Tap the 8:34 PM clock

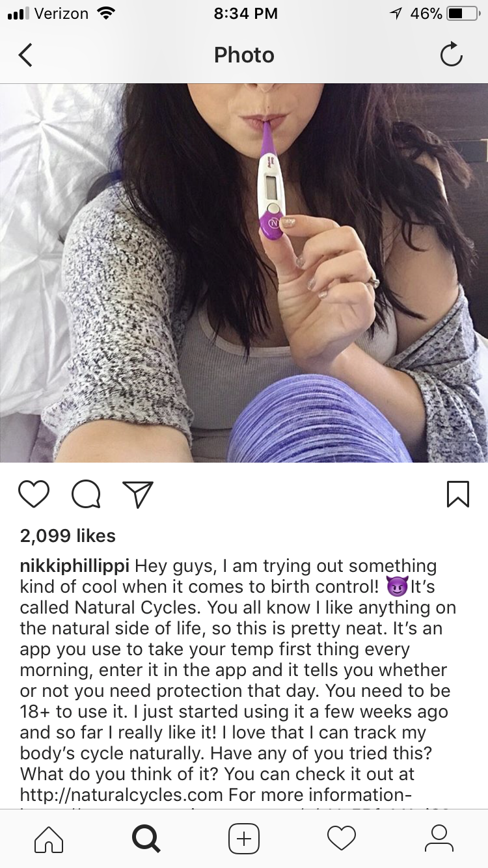click(x=245, y=13)
